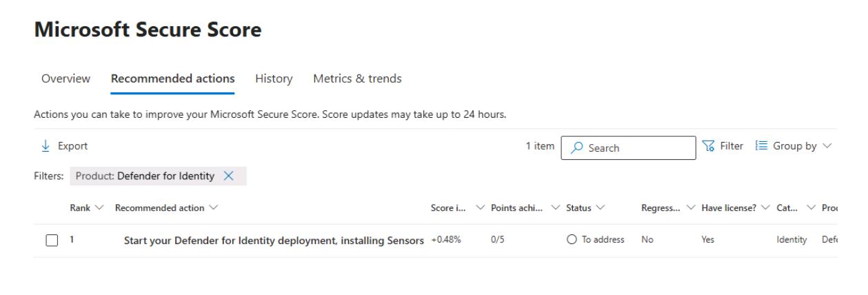Viewport: 868px width, 295px height.
Task: Go to Metrics & trends tab
Action: 357,79
